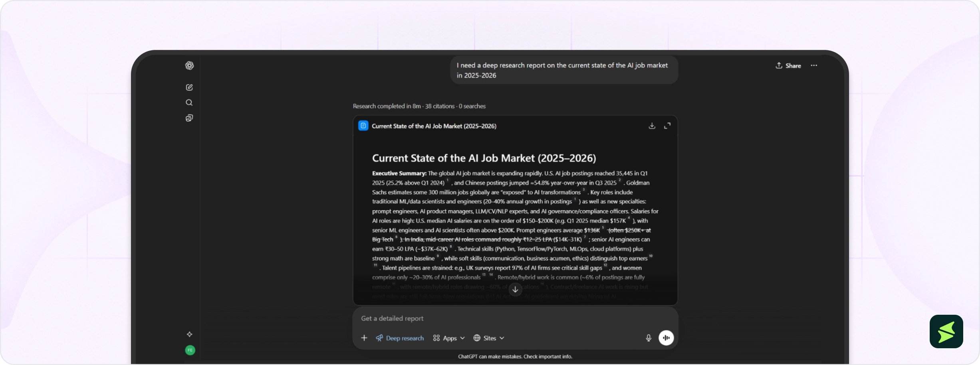Viewport: 980px width, 365px height.
Task: Click the user prompt message bubble
Action: pos(564,70)
